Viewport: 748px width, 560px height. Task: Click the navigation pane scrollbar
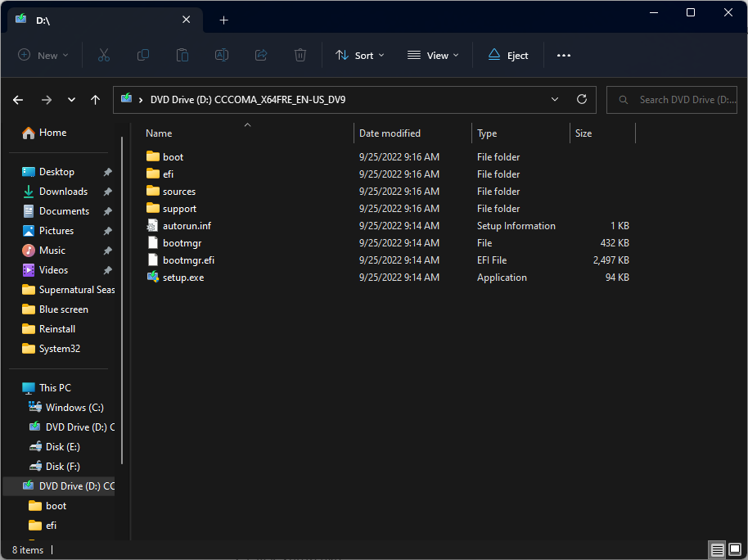pyautogui.click(x=122, y=300)
